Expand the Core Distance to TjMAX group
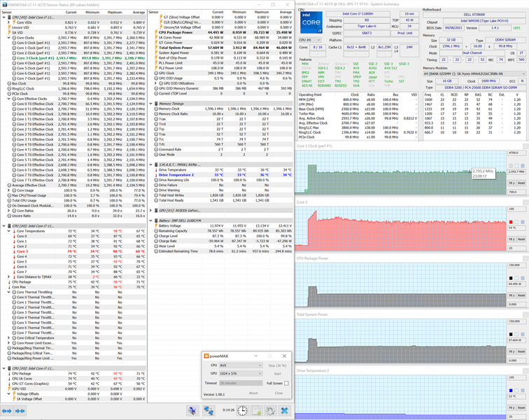Image resolution: width=529 pixels, height=420 pixels. coord(9,276)
